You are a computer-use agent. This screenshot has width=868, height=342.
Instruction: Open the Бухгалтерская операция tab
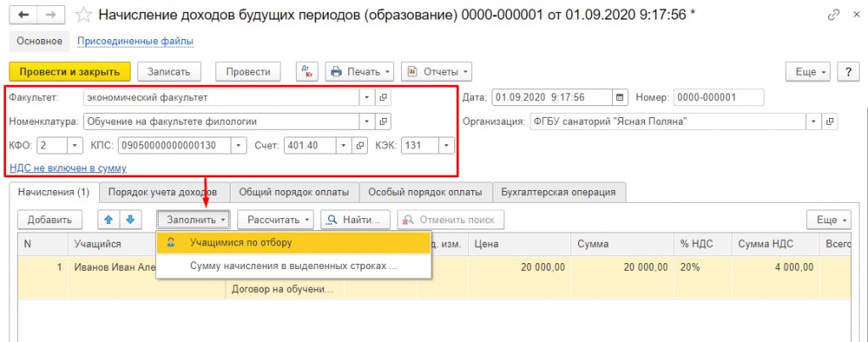click(x=559, y=192)
